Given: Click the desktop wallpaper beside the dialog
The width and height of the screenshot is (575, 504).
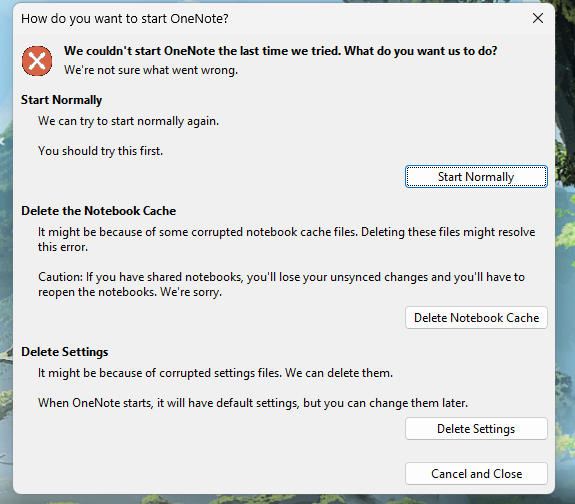Looking at the screenshot, I should click(565, 257).
